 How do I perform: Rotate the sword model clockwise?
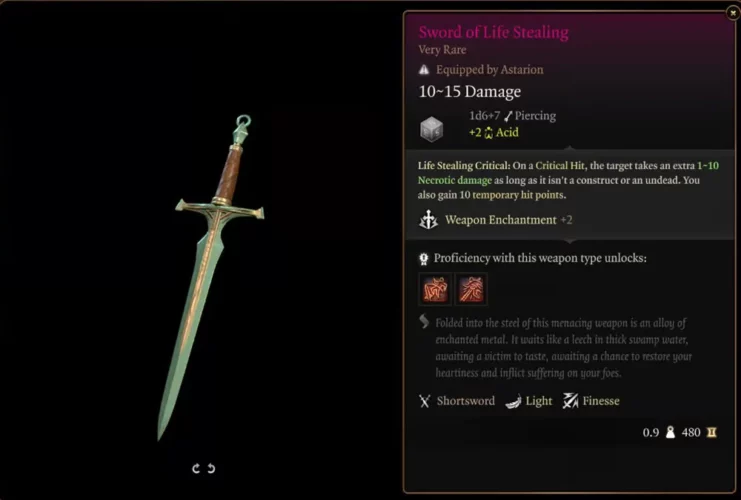tap(196, 468)
